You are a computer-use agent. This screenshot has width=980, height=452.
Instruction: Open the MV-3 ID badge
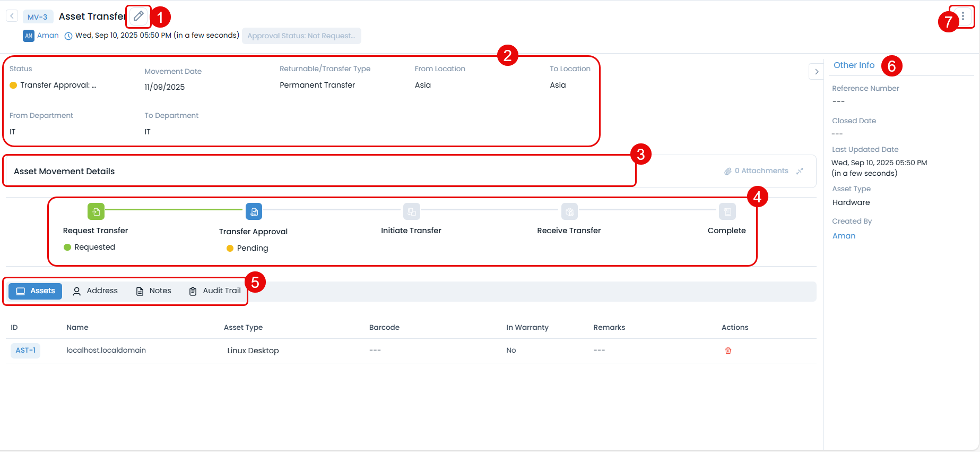[x=38, y=17]
